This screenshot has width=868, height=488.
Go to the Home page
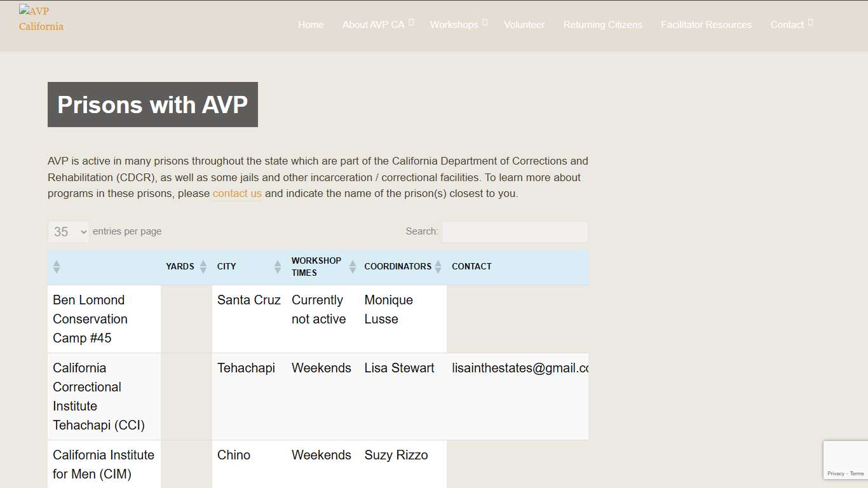311,24
